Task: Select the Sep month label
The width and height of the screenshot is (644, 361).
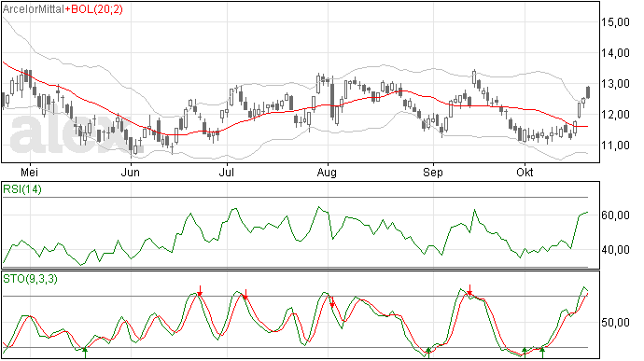Action: click(433, 173)
